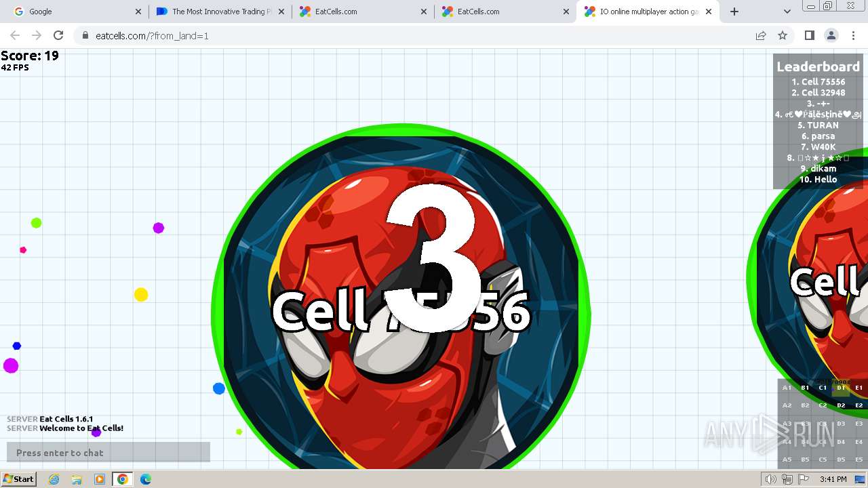The image size is (868, 488).
Task: View site information lock icon
Action: 85,36
